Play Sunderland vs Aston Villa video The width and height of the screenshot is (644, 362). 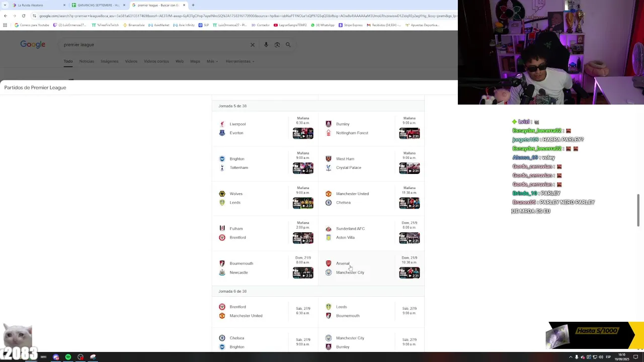pyautogui.click(x=410, y=238)
